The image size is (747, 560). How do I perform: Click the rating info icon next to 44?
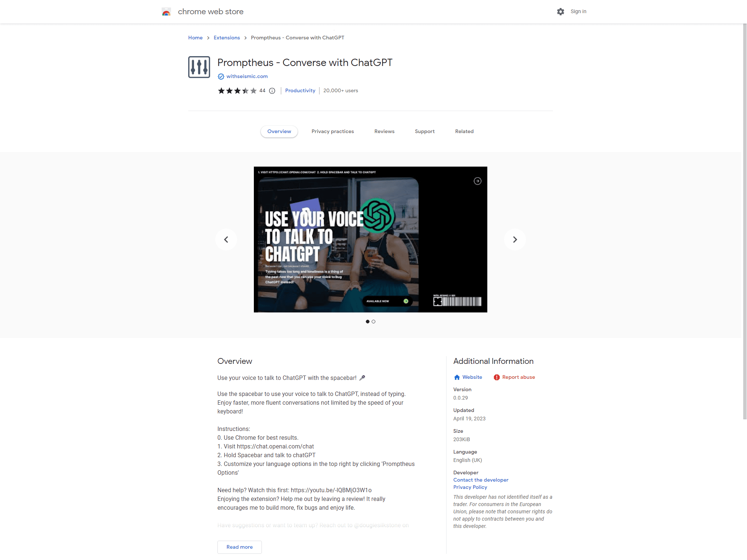pos(272,91)
